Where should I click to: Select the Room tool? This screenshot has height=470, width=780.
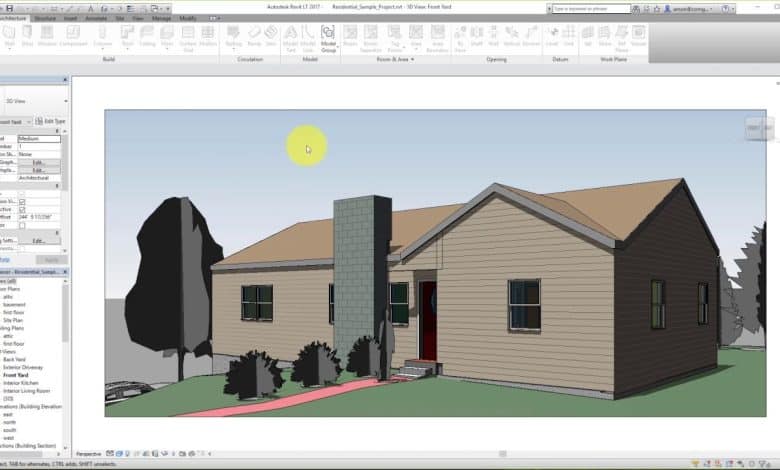(x=350, y=37)
